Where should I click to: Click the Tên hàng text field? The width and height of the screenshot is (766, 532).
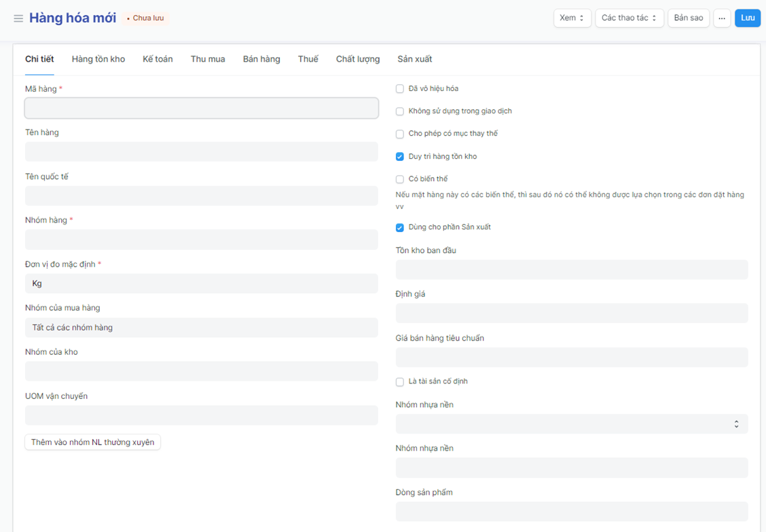click(201, 152)
